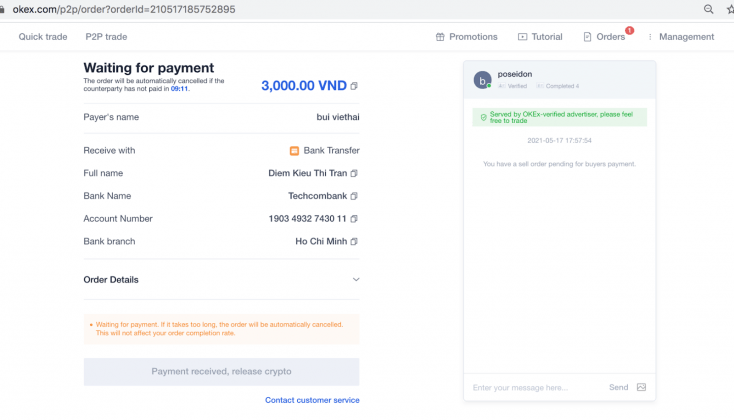734x420 pixels.
Task: Click the browser zoom magnifier icon
Action: pos(709,9)
